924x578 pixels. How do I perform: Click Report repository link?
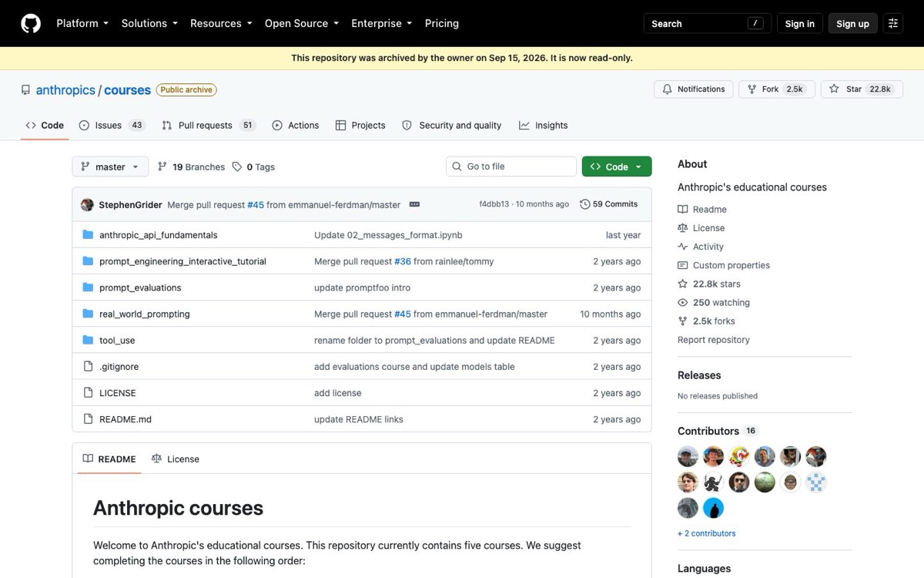point(714,340)
